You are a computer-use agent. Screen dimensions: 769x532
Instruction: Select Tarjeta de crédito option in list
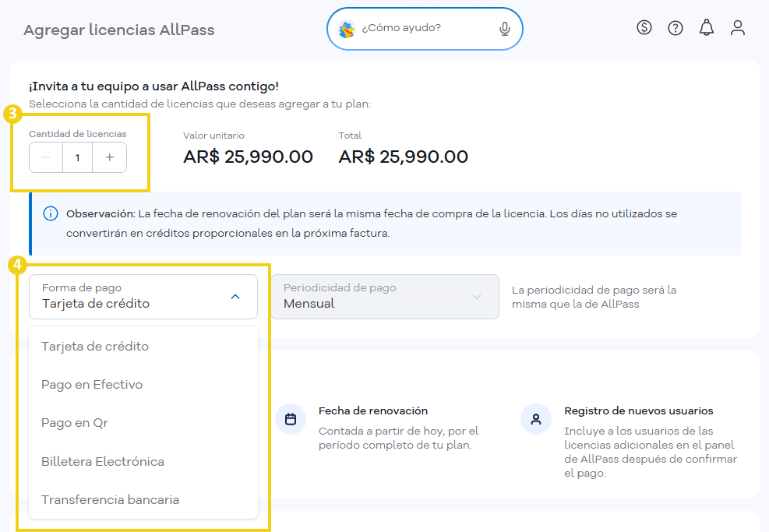tap(143, 346)
